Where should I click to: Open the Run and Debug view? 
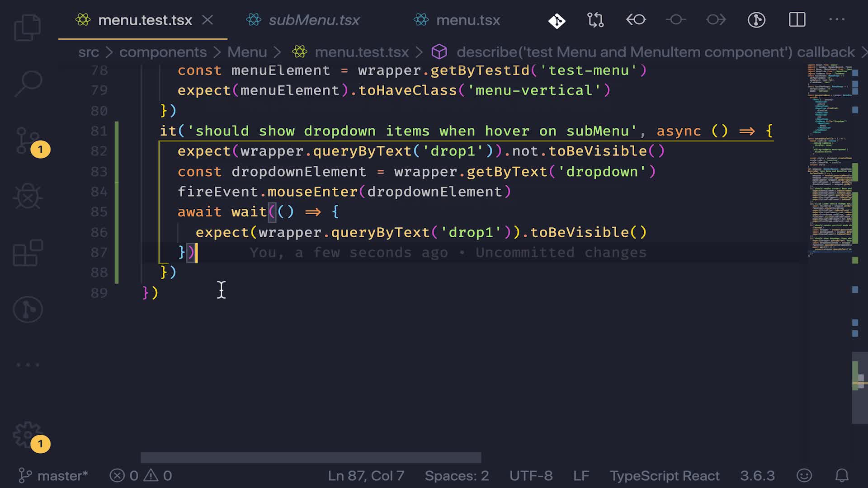point(28,197)
